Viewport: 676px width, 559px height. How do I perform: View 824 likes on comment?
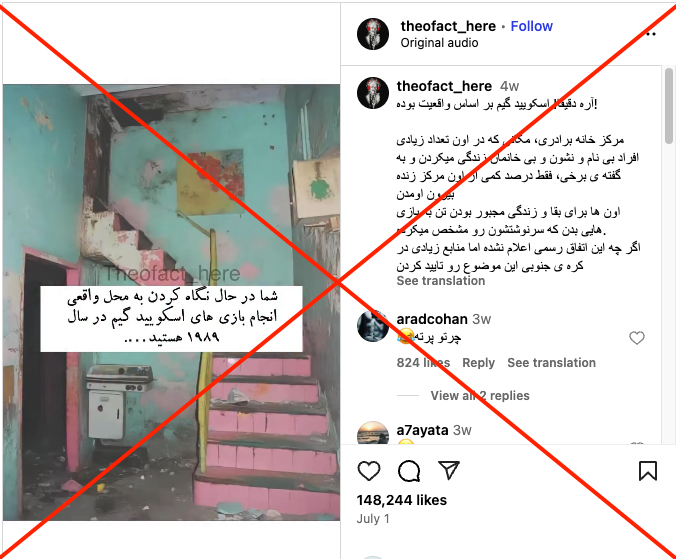click(x=423, y=363)
